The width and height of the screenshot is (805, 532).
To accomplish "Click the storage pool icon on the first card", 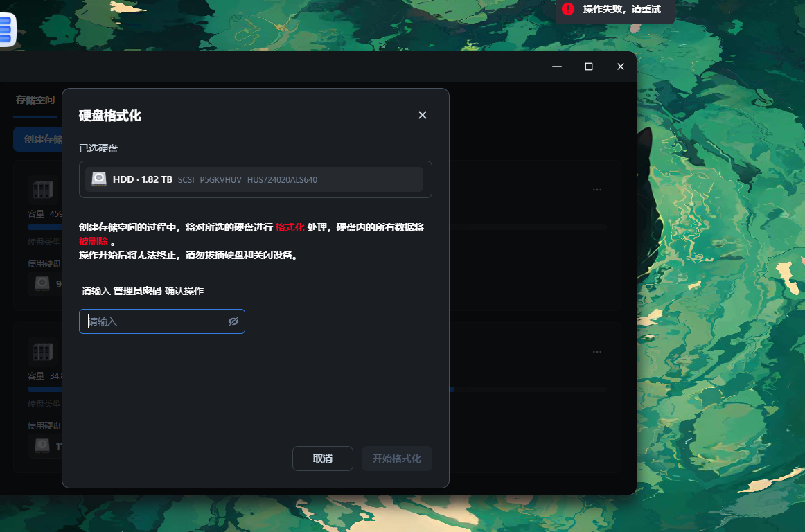I will coord(42,189).
